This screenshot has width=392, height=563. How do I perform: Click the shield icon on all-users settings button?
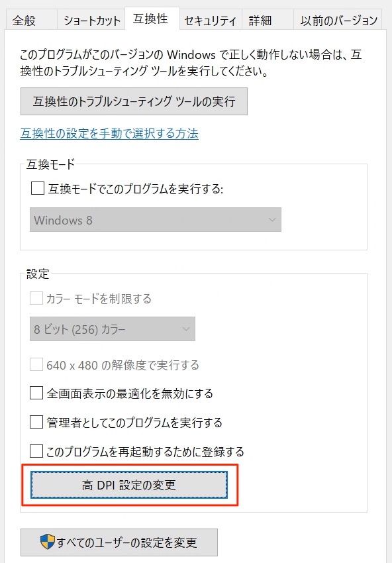(47, 541)
